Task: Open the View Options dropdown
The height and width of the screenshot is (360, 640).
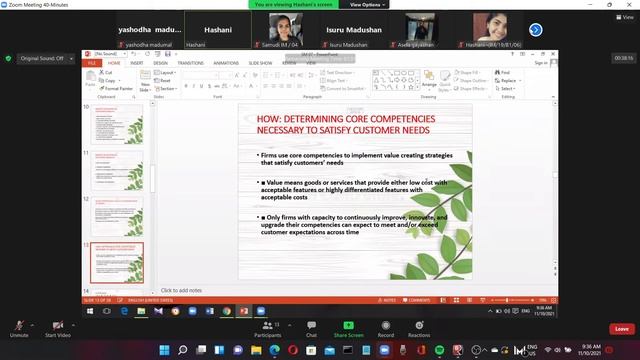Action: click(367, 4)
